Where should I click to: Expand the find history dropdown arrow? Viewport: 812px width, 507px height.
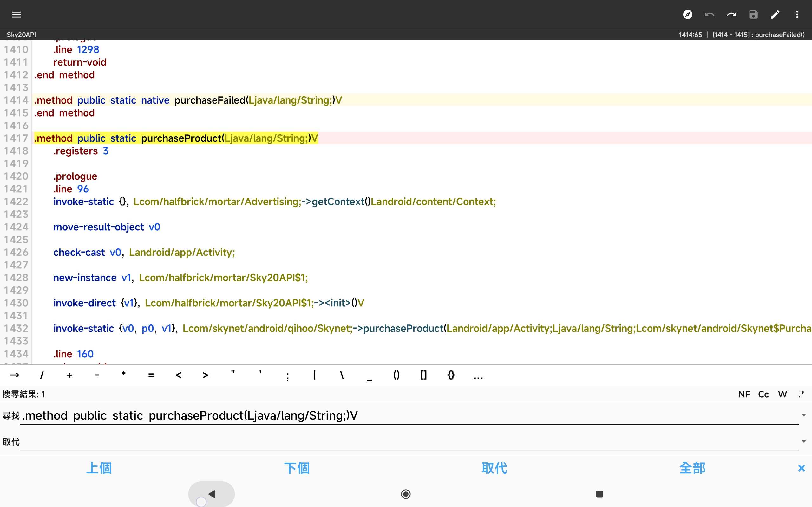tap(804, 415)
